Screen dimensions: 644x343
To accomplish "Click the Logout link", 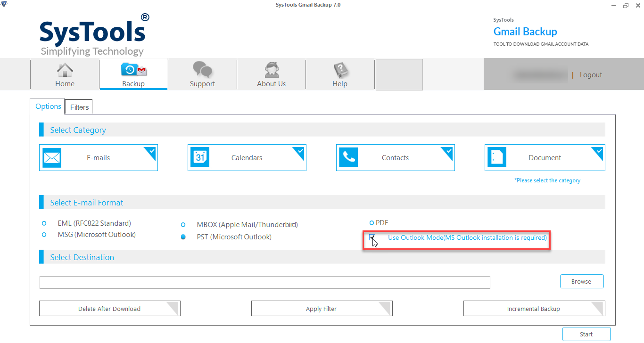I will [x=591, y=75].
